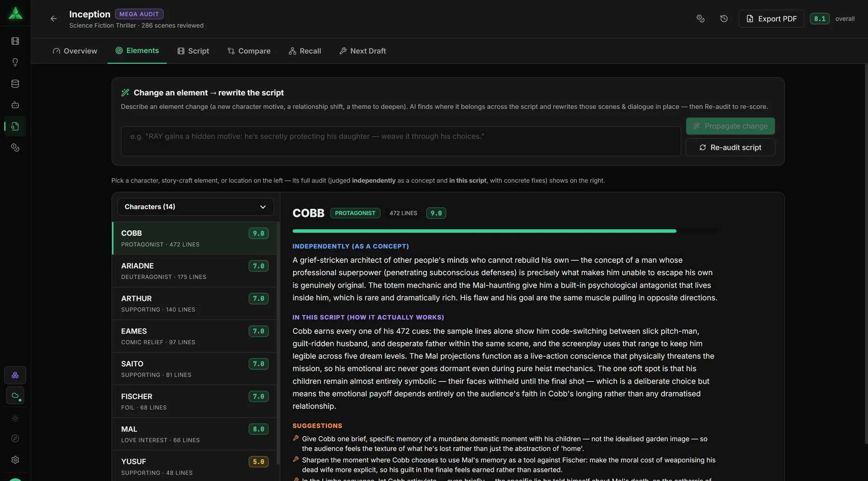Screen dimensions: 868x481
Task: Click the character list scrollbar
Action: (x=278, y=343)
